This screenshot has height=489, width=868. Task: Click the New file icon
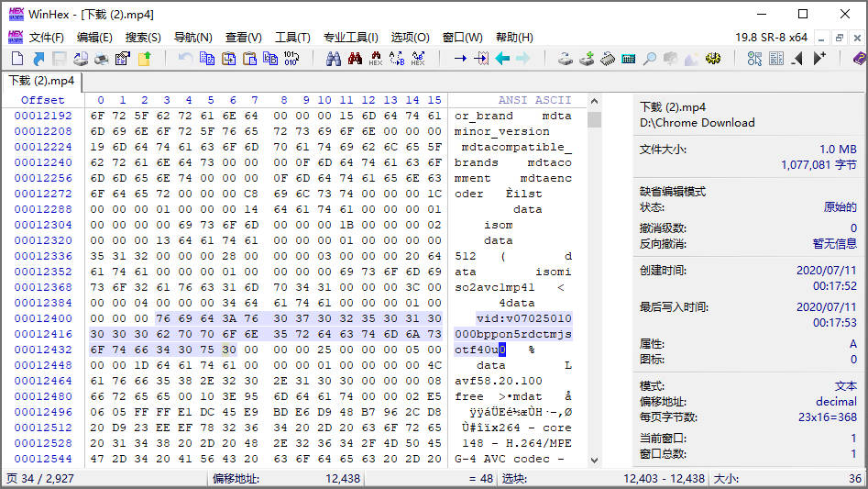[17, 59]
